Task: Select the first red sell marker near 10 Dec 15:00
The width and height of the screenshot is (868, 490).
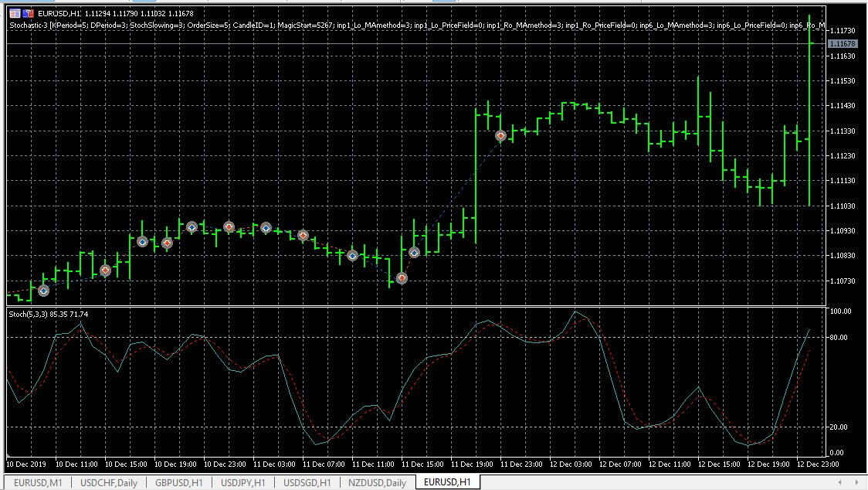Action: (x=105, y=271)
